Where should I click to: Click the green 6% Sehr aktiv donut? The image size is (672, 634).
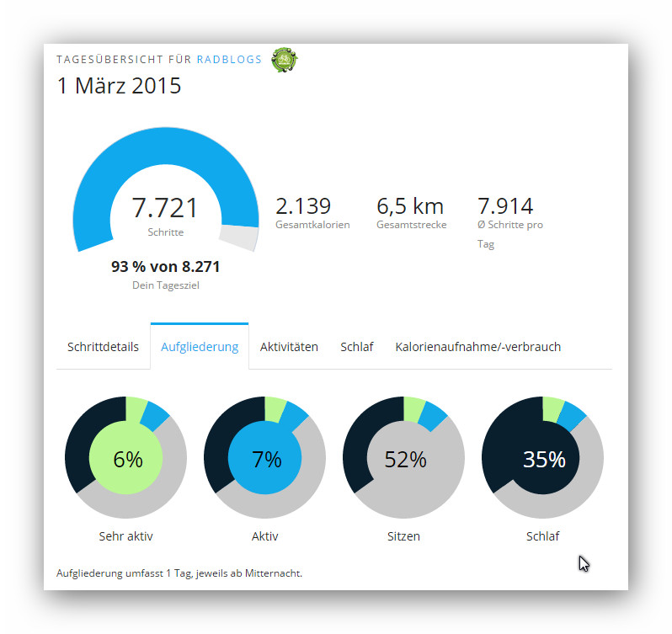pos(126,459)
